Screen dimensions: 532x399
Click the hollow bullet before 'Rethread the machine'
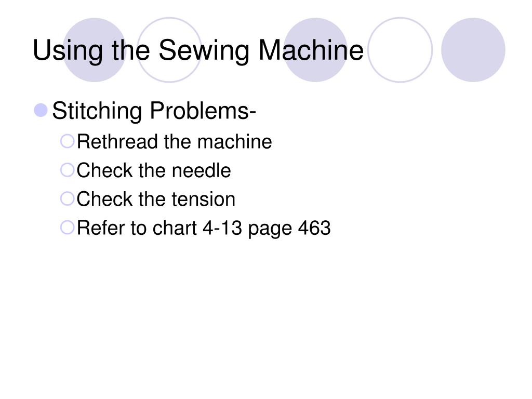click(x=67, y=141)
